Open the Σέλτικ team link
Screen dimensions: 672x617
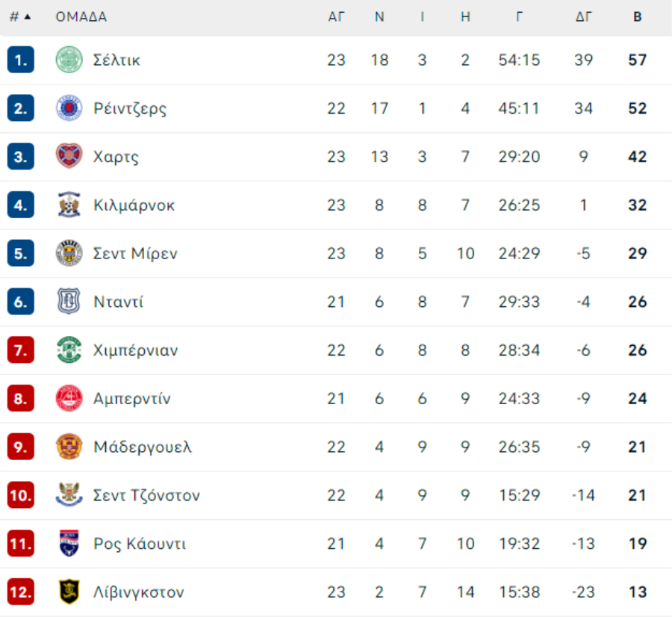[x=116, y=60]
